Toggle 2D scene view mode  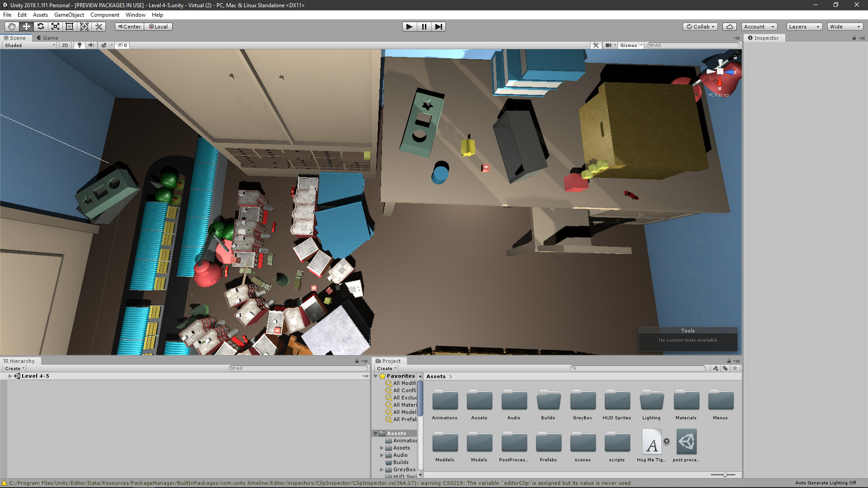point(65,45)
